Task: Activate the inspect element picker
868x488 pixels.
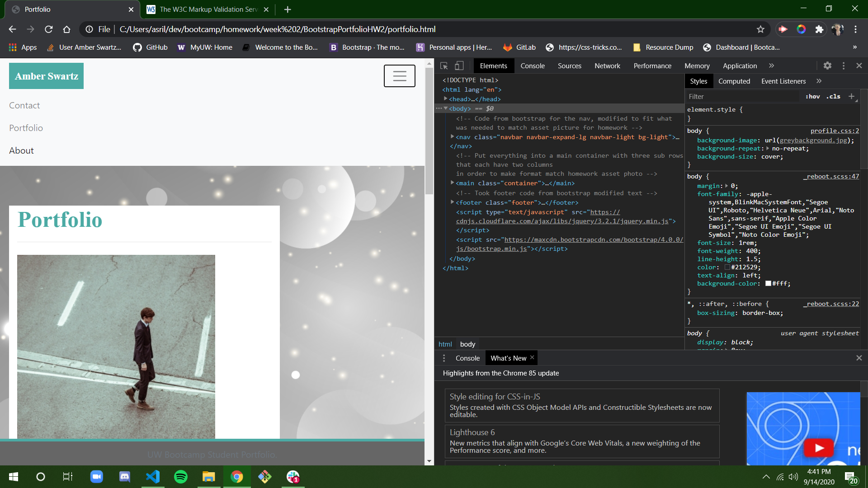Action: (444, 66)
